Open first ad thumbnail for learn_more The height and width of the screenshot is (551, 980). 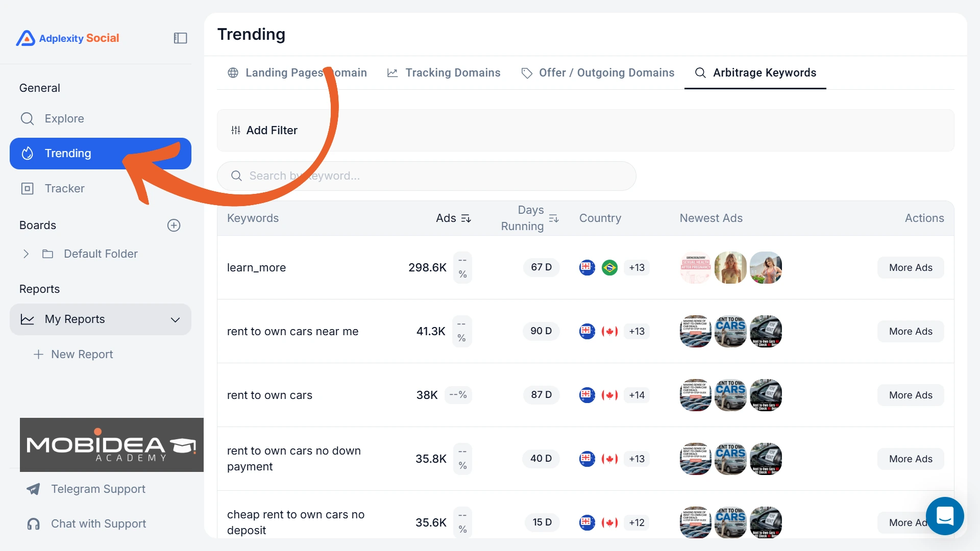(x=696, y=267)
